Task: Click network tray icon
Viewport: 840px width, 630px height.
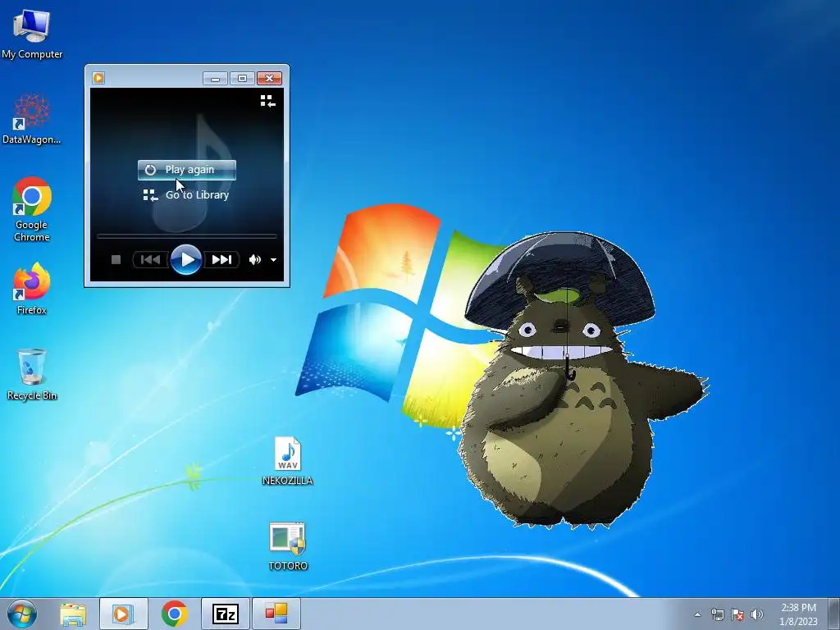Action: [717, 614]
